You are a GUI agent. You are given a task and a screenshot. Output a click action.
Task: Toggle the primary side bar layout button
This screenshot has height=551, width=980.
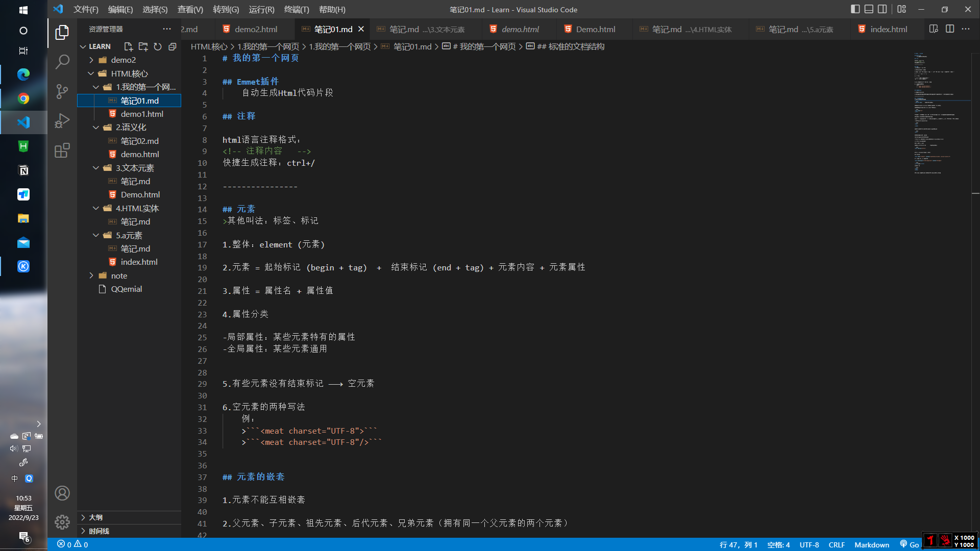tap(855, 9)
